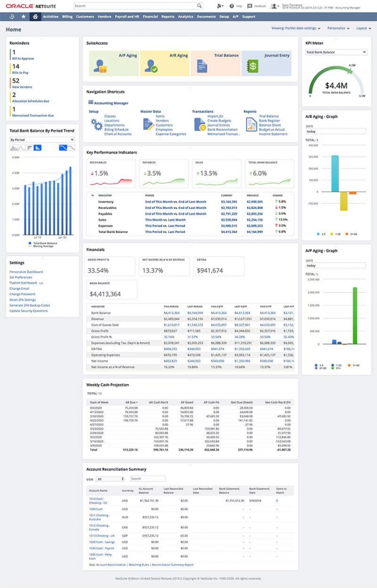Screen dimensions: 377x588
Task: Click the Accounting Manager list icon
Action: click(x=90, y=102)
